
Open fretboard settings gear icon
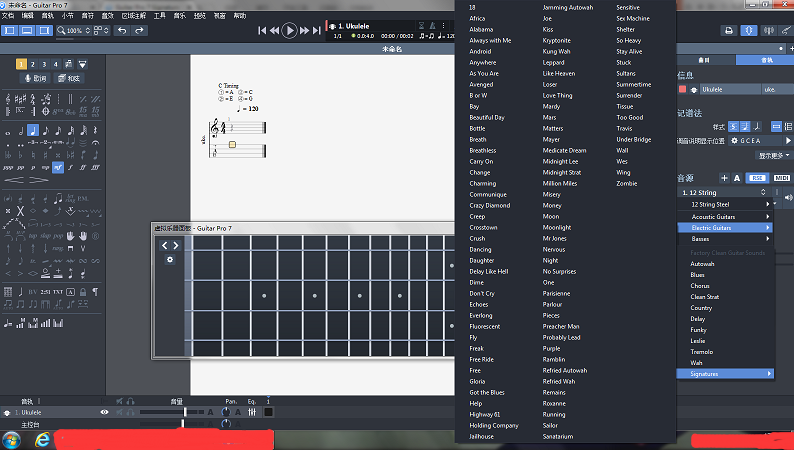point(170,260)
